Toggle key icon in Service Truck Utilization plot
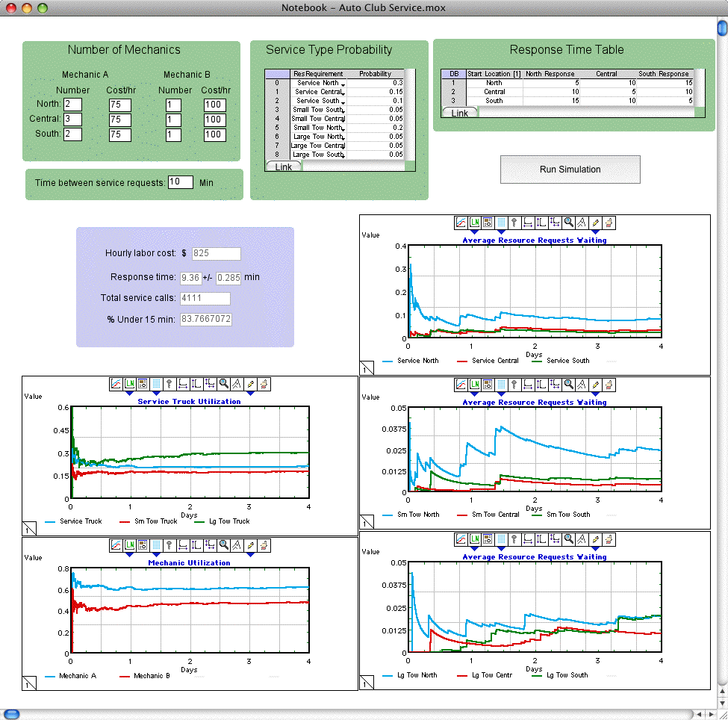 click(169, 384)
